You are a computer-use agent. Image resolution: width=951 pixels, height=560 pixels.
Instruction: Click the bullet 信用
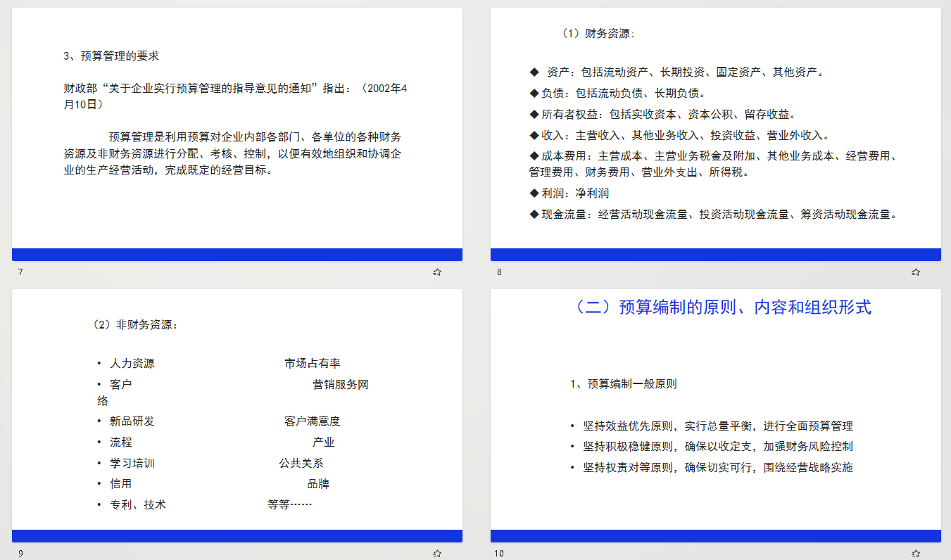click(115, 483)
